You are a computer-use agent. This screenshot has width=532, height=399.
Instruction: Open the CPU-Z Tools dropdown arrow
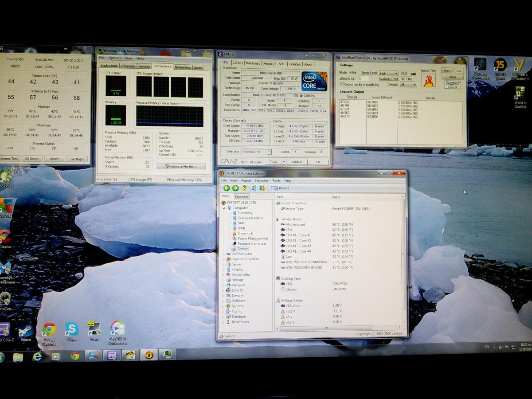(x=283, y=162)
